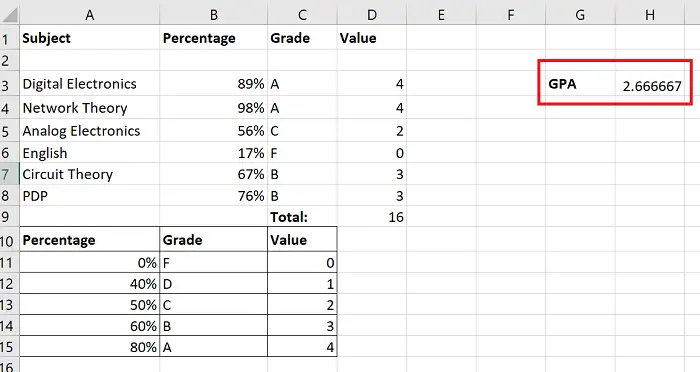Select the Network Theory cell
This screenshot has height=372, width=700.
pyautogui.click(x=89, y=108)
